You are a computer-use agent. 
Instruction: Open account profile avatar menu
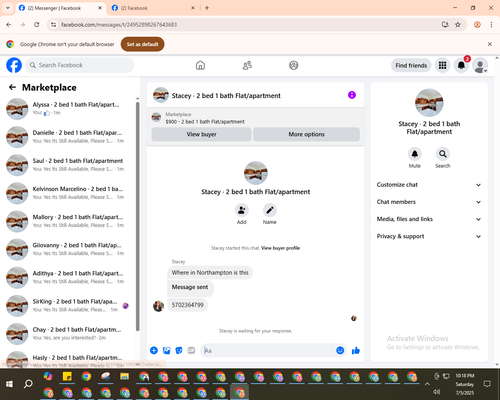coord(480,65)
